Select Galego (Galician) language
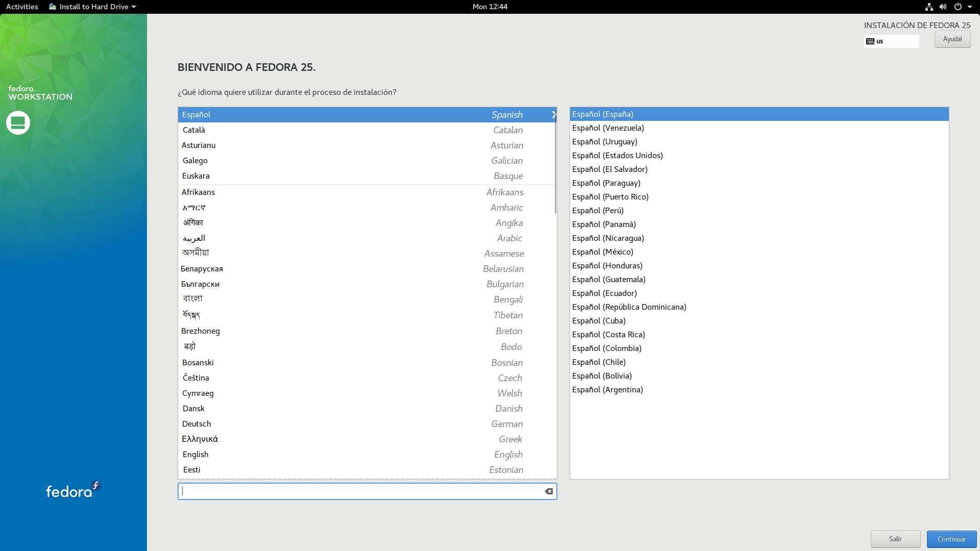The width and height of the screenshot is (980, 551). pyautogui.click(x=367, y=161)
